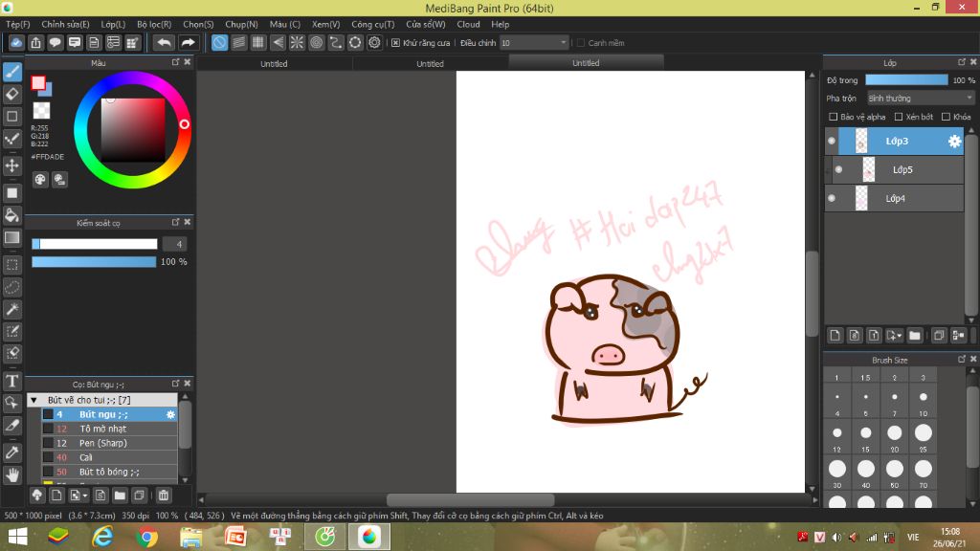980x551 pixels.
Task: Select the Bucket fill tool
Action: pos(12,215)
